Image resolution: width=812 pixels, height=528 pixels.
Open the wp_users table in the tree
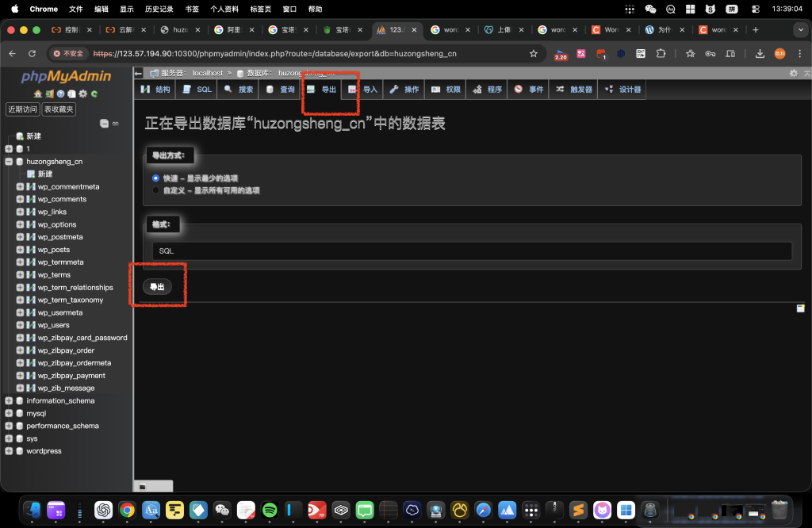pos(53,325)
